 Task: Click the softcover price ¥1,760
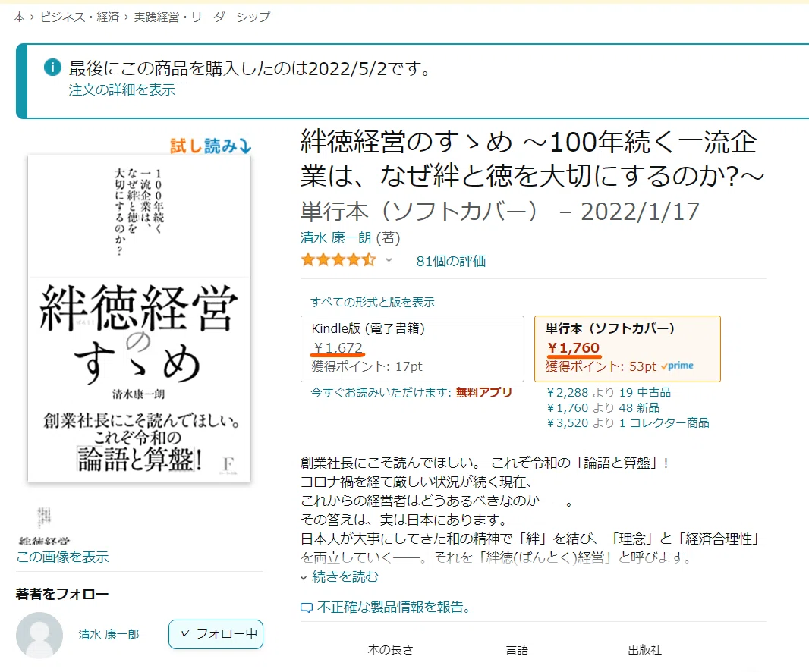(574, 348)
